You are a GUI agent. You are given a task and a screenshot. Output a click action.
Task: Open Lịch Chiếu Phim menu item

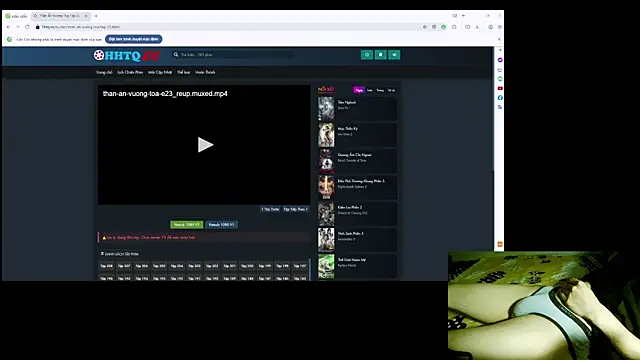point(130,72)
